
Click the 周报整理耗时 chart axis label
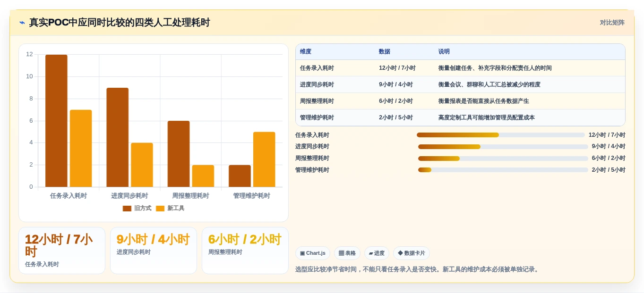[x=191, y=196]
